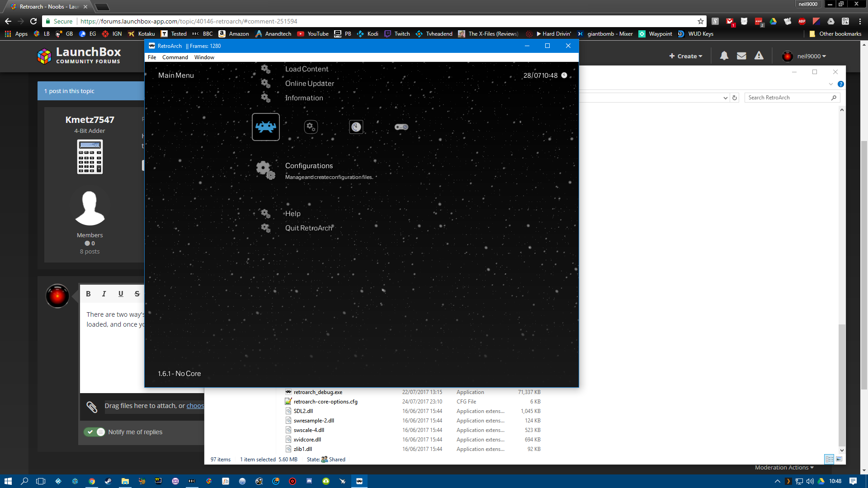Image resolution: width=868 pixels, height=488 pixels.
Task: Select the RetroArch Main Menu invader tab icon
Action: 266,127
